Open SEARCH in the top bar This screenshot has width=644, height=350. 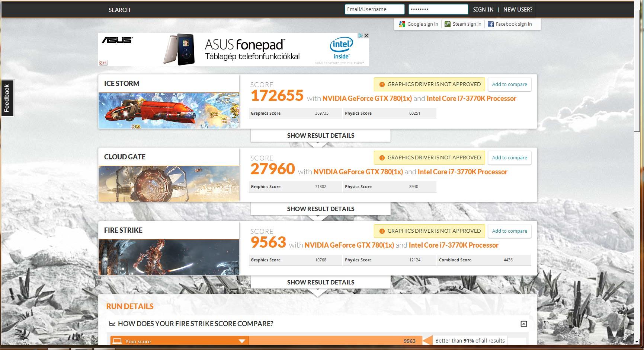point(119,10)
